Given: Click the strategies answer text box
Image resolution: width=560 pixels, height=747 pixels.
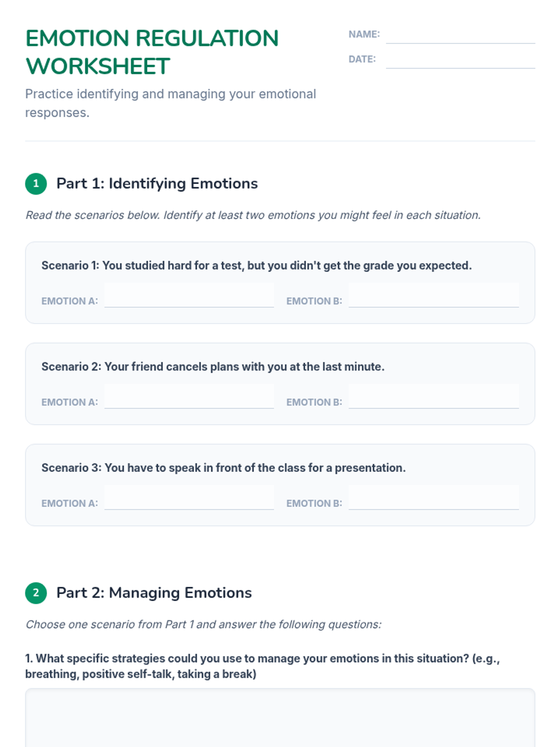Looking at the screenshot, I should coord(280,718).
